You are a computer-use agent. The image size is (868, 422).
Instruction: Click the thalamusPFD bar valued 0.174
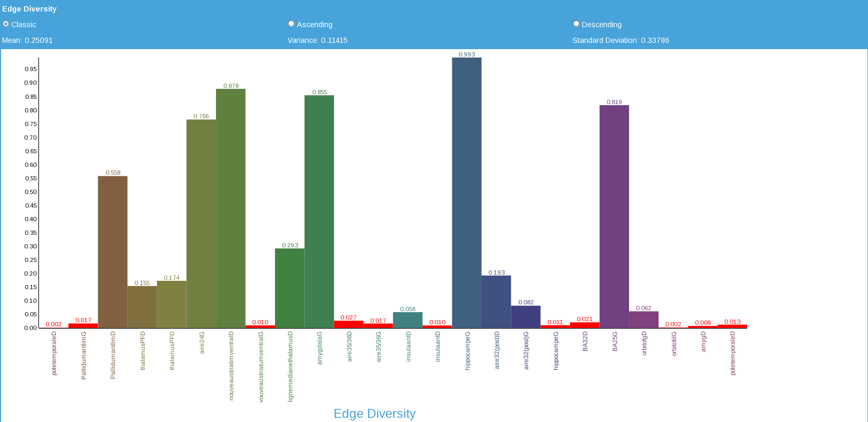pyautogui.click(x=172, y=304)
